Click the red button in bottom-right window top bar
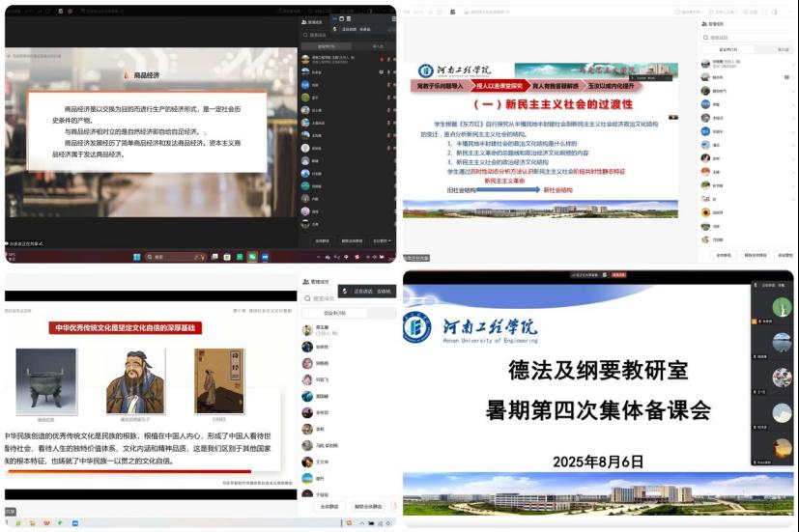The height and width of the screenshot is (532, 799). click(x=618, y=275)
